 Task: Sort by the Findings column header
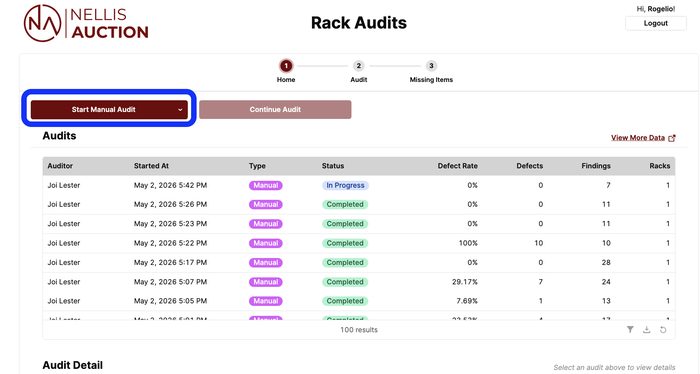(596, 166)
